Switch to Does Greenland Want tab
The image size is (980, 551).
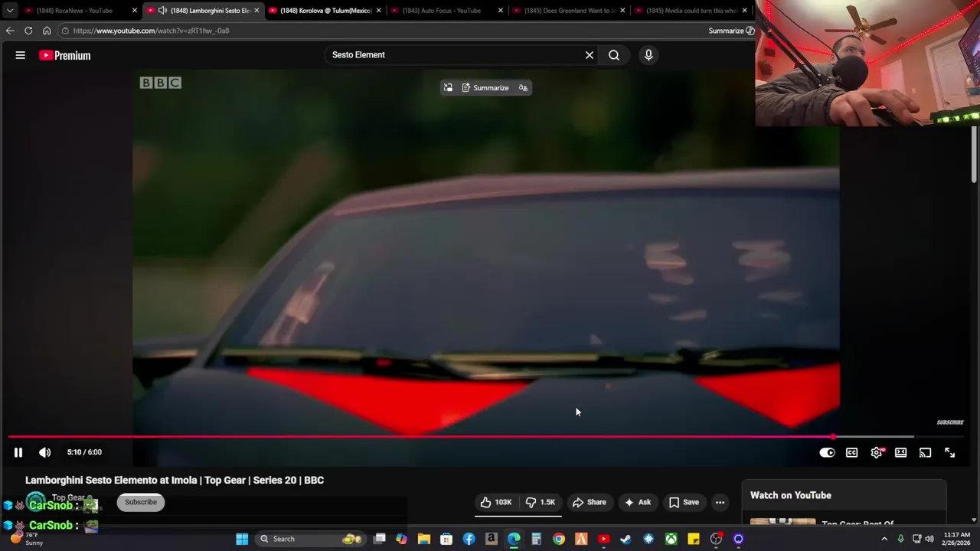click(570, 11)
